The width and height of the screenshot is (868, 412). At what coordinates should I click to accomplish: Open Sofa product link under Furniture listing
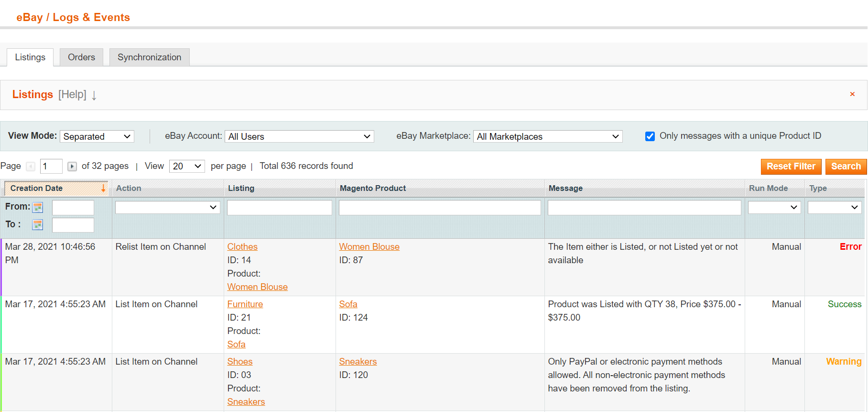tap(237, 345)
